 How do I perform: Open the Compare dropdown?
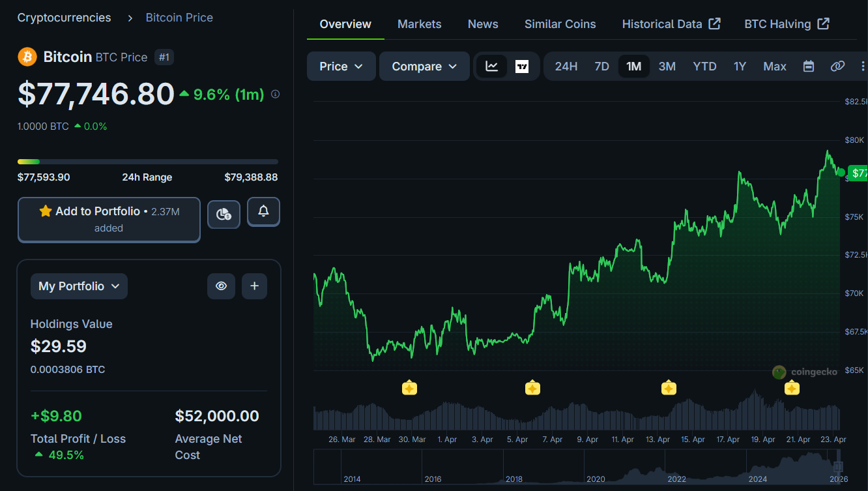coord(424,67)
